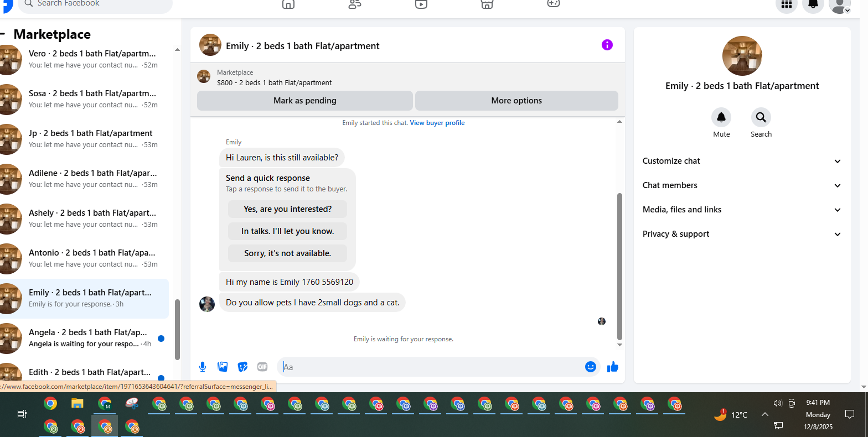Image resolution: width=868 pixels, height=437 pixels.
Task: Open File Explorer from the taskbar
Action: [77, 404]
